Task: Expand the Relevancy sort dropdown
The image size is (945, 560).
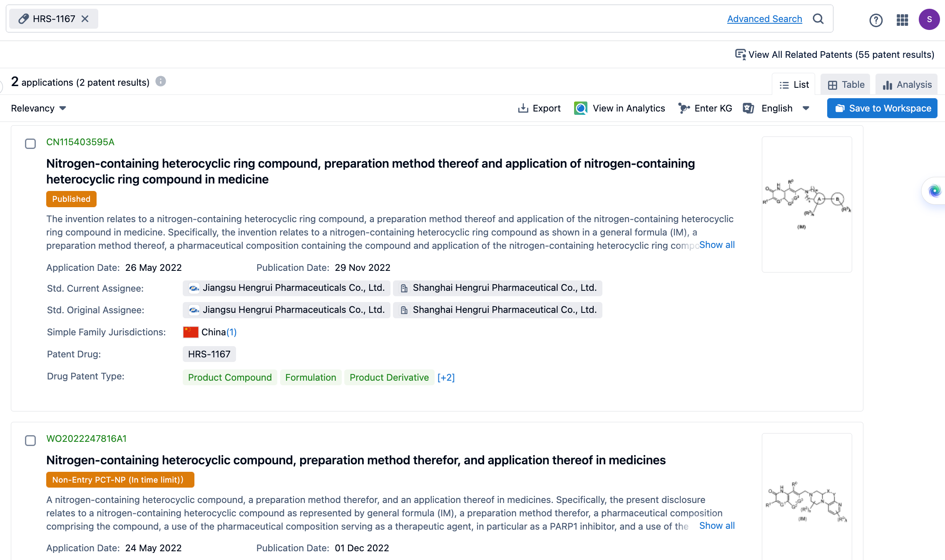Action: click(x=39, y=108)
